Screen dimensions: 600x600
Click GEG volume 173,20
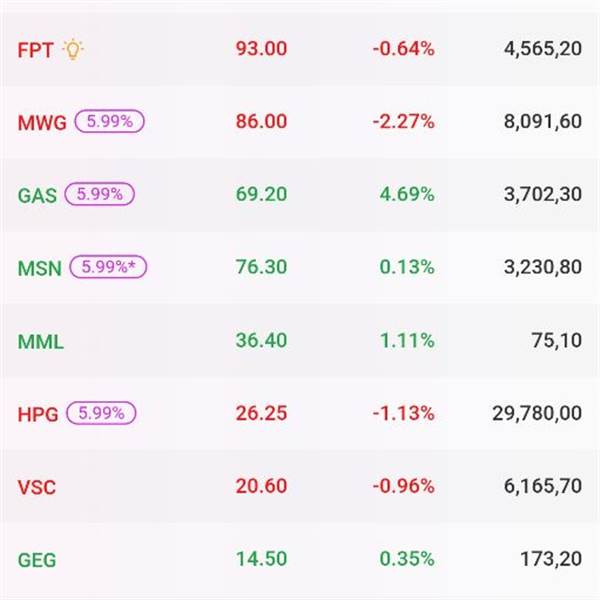pos(551,560)
